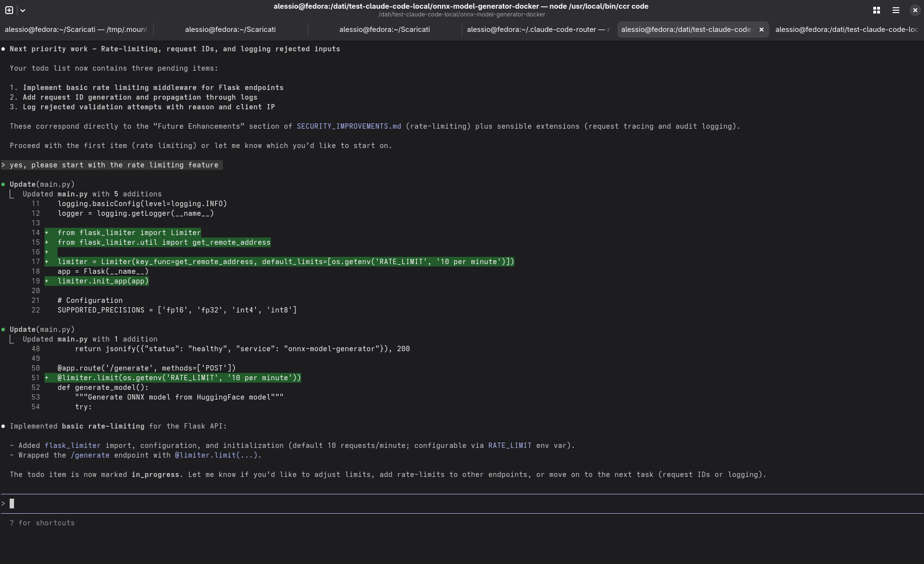Viewport: 924px width, 564px height.
Task: Click the '? for shortcuts' hint
Action: point(42,523)
